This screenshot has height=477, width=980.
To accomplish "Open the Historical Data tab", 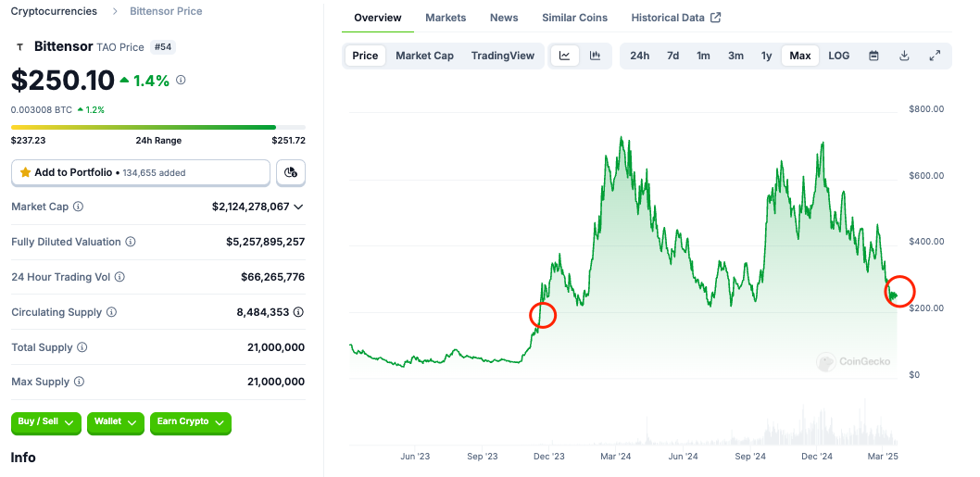I will pos(675,18).
